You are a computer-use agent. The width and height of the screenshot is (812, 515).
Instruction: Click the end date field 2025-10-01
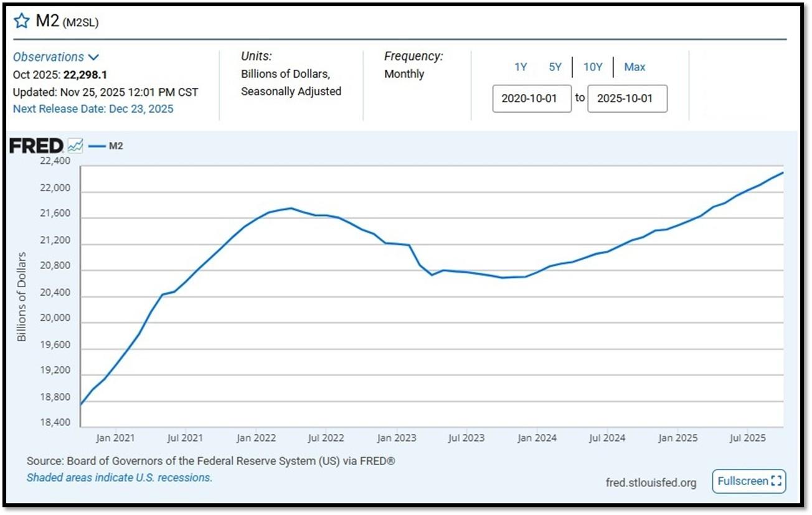coord(627,98)
